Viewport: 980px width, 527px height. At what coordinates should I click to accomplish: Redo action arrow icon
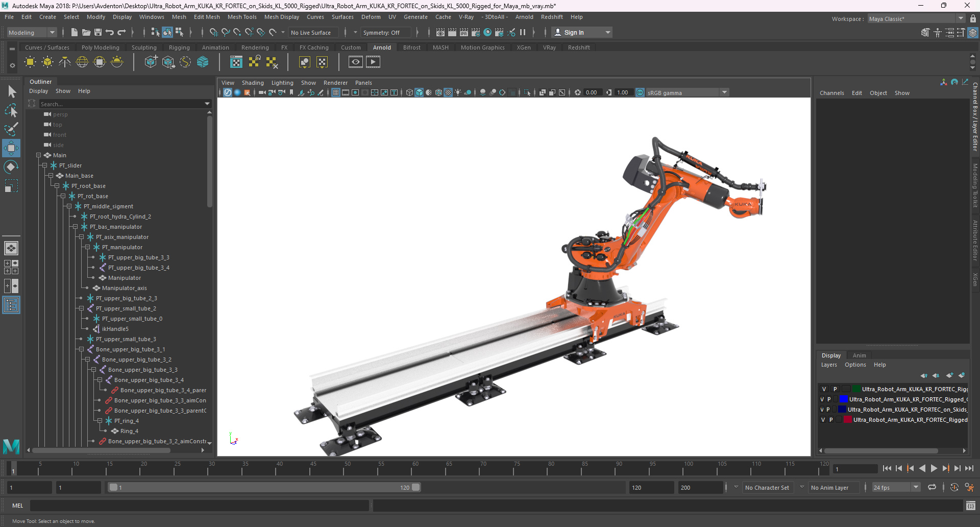tap(121, 32)
